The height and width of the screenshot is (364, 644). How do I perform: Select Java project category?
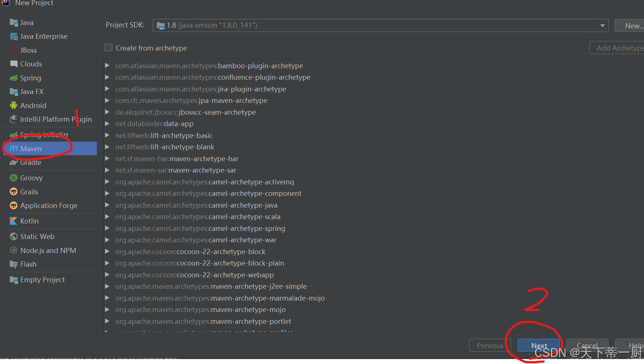(50, 23)
